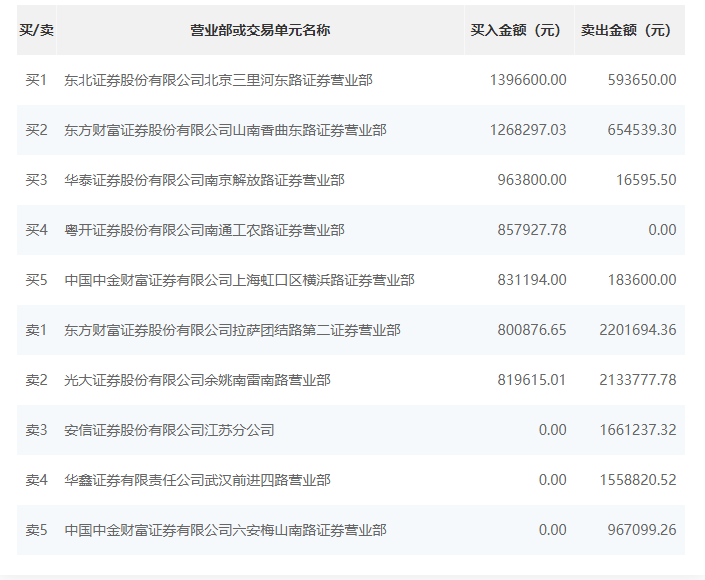Screen dimensions: 705x580
Task: Click buy amount 831194.00
Action: tap(532, 280)
